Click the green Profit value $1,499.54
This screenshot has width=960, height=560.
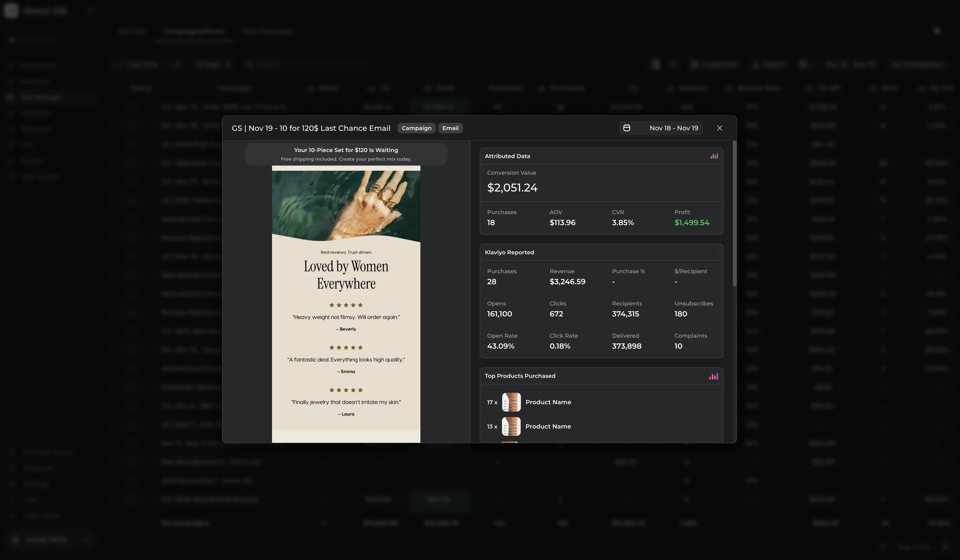[691, 223]
